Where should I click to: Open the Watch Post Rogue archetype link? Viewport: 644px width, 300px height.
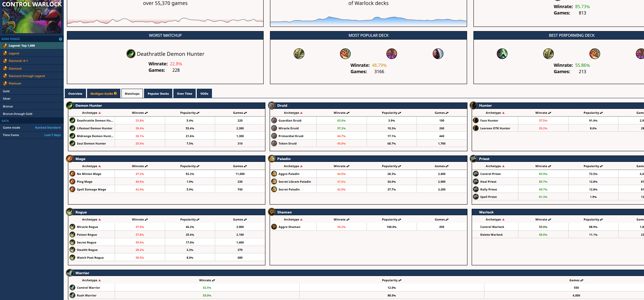pyautogui.click(x=90, y=258)
